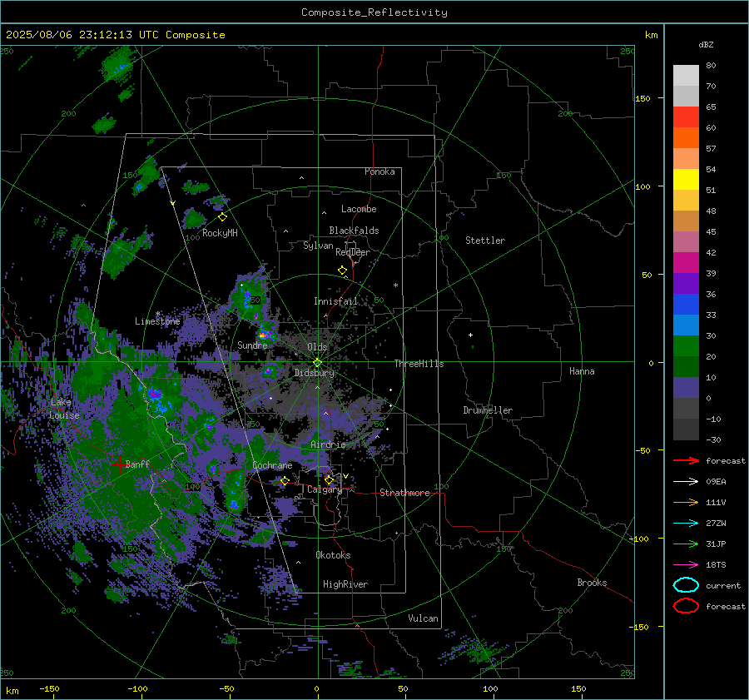The width and height of the screenshot is (749, 700).
Task: Click the km unit label at bottom left
Action: tap(12, 691)
